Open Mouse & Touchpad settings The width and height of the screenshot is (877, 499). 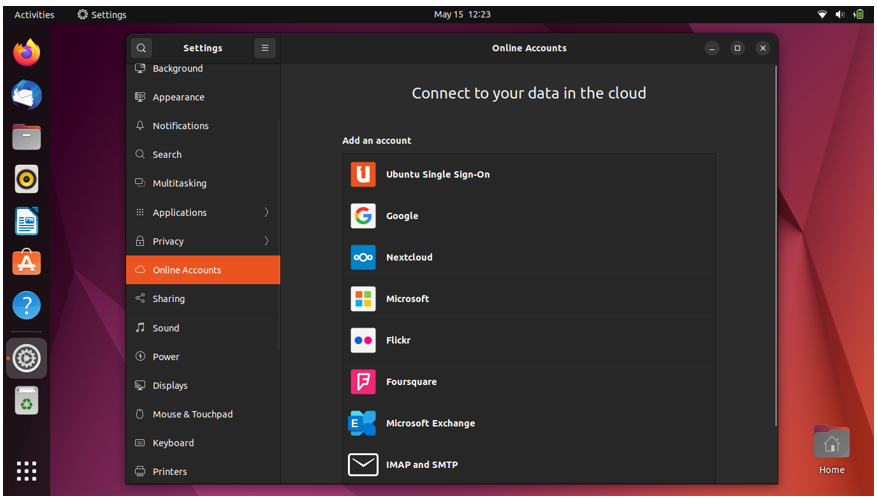pos(203,415)
